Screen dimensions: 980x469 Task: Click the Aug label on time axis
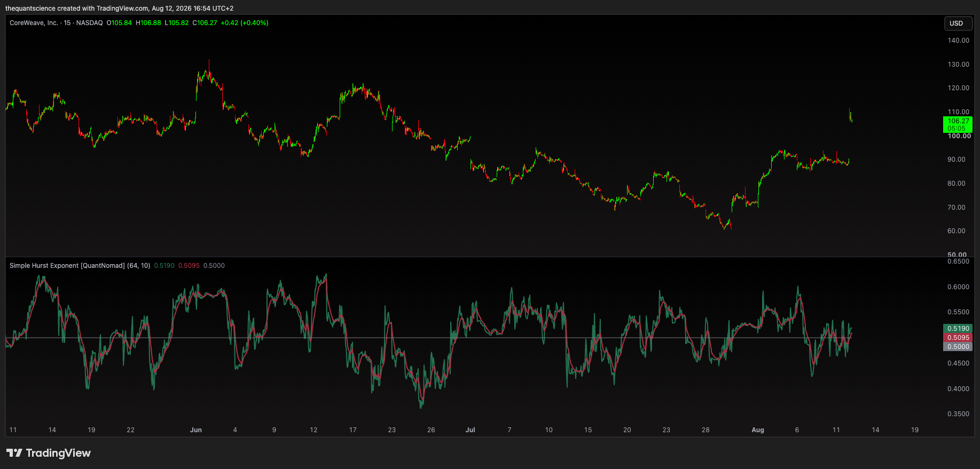758,430
